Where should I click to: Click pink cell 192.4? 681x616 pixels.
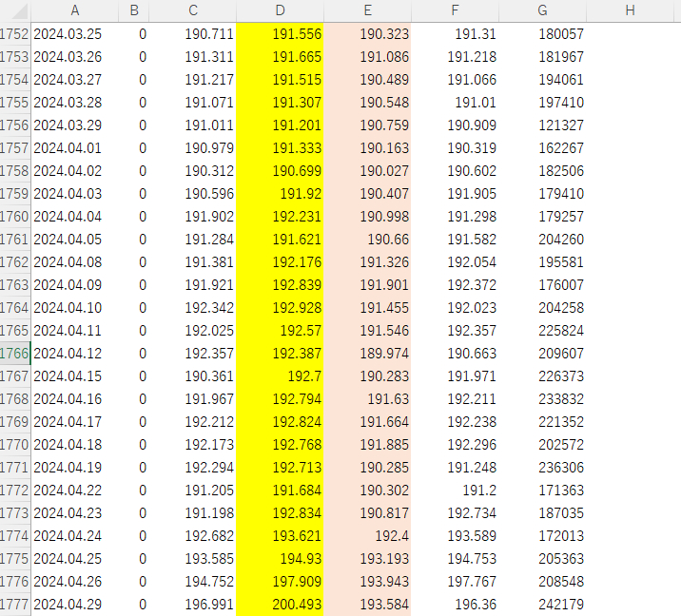click(367, 536)
